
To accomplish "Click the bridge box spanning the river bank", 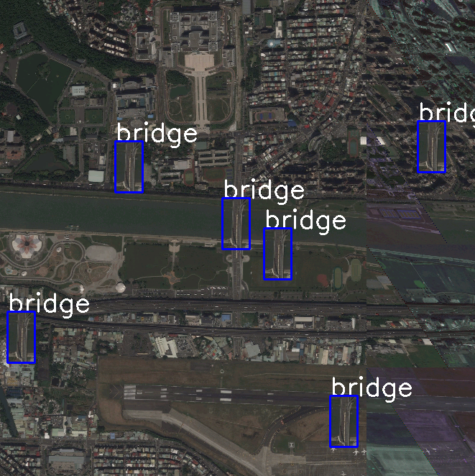I will [x=236, y=224].
